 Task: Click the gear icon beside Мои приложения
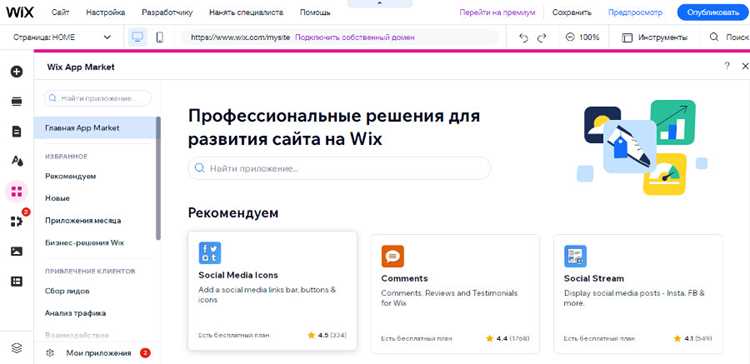click(x=50, y=353)
